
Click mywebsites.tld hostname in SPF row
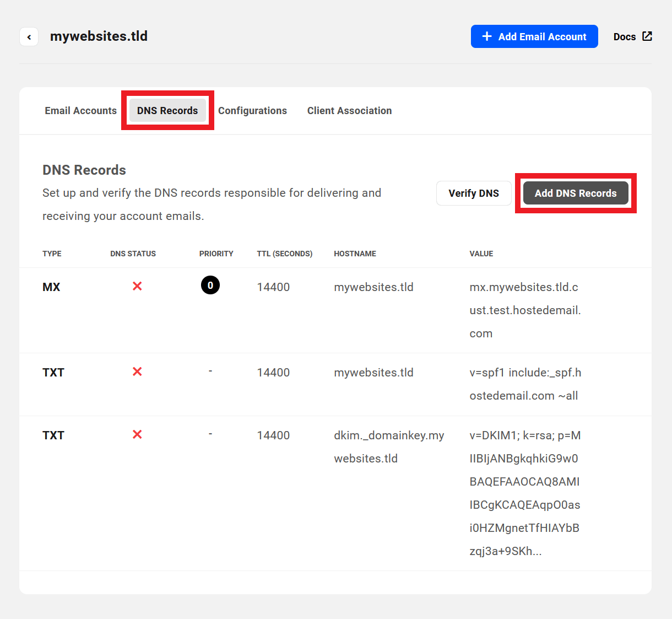tap(373, 373)
